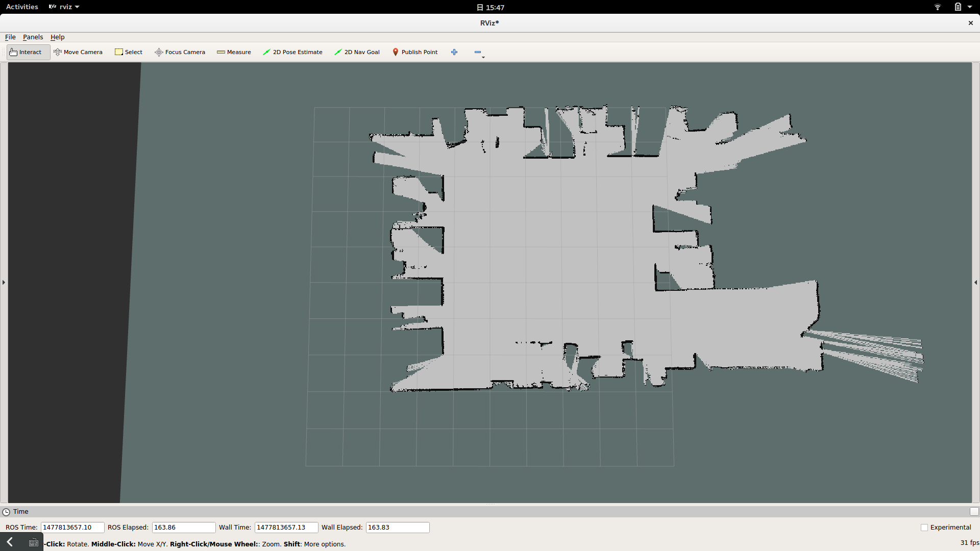This screenshot has width=980, height=551.
Task: Click the blue plus add-tool icon
Action: coord(454,52)
